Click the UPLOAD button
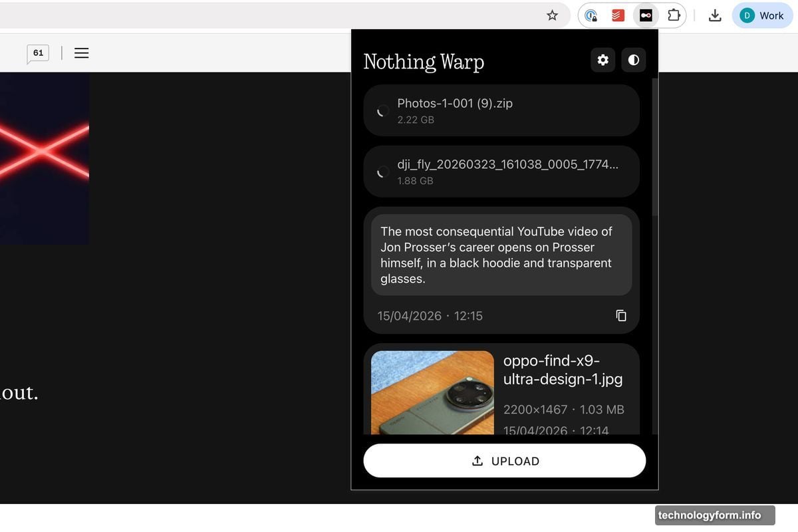Screen dimensions: 798x532 pos(505,461)
